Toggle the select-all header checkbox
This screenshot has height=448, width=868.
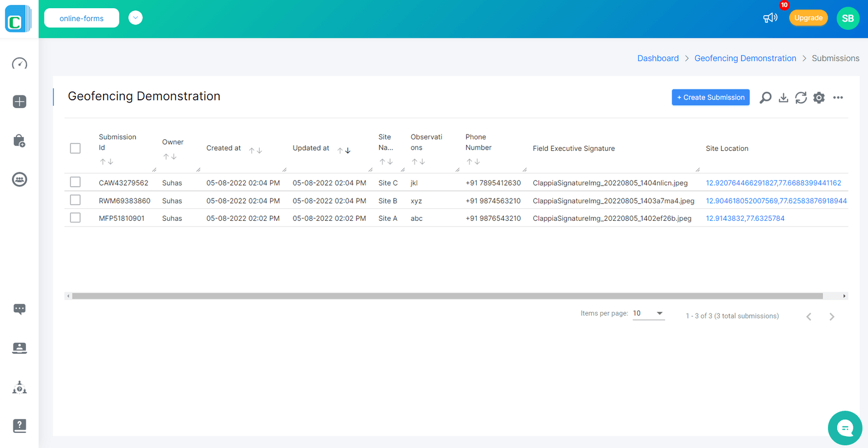[75, 148]
